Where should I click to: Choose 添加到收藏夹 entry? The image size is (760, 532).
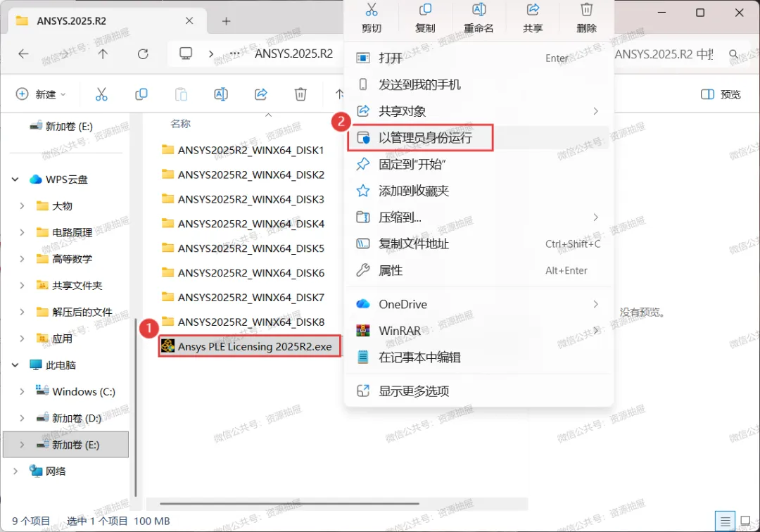tap(479, 191)
